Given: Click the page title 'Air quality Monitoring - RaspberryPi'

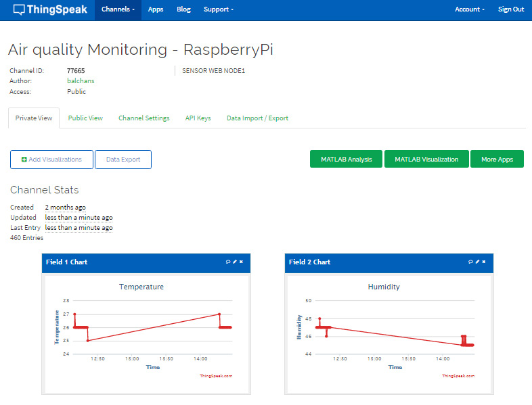Looking at the screenshot, I should [x=141, y=49].
